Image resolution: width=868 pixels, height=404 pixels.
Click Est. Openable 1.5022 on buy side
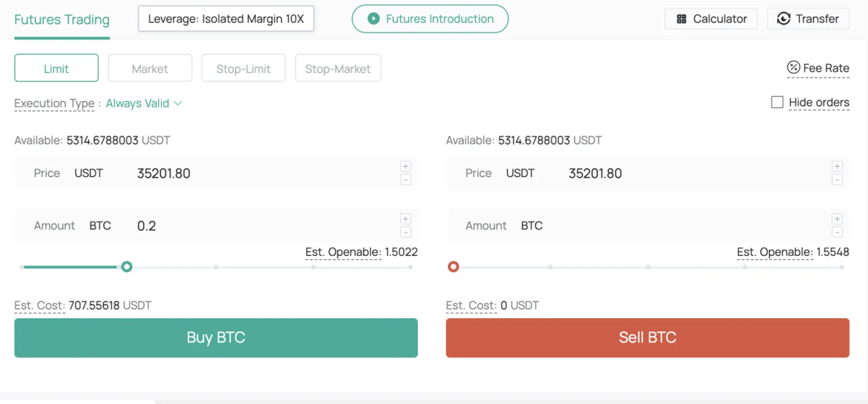361,252
